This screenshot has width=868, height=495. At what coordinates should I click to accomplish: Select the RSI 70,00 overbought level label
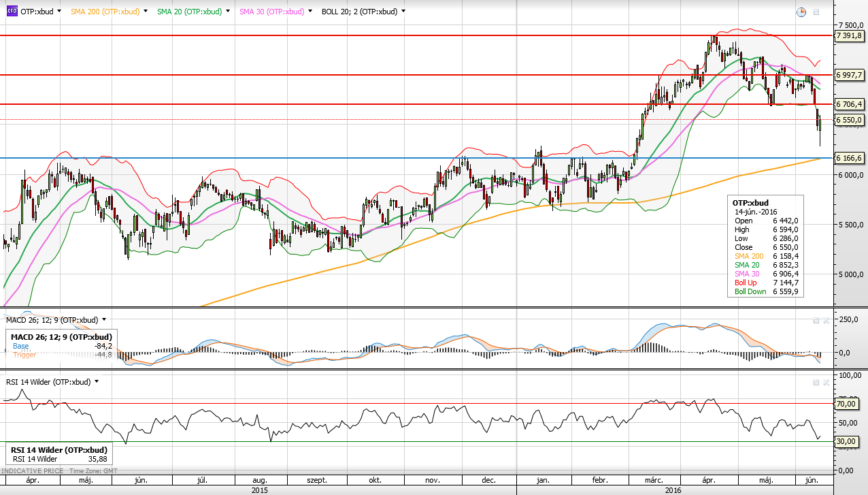tap(846, 404)
